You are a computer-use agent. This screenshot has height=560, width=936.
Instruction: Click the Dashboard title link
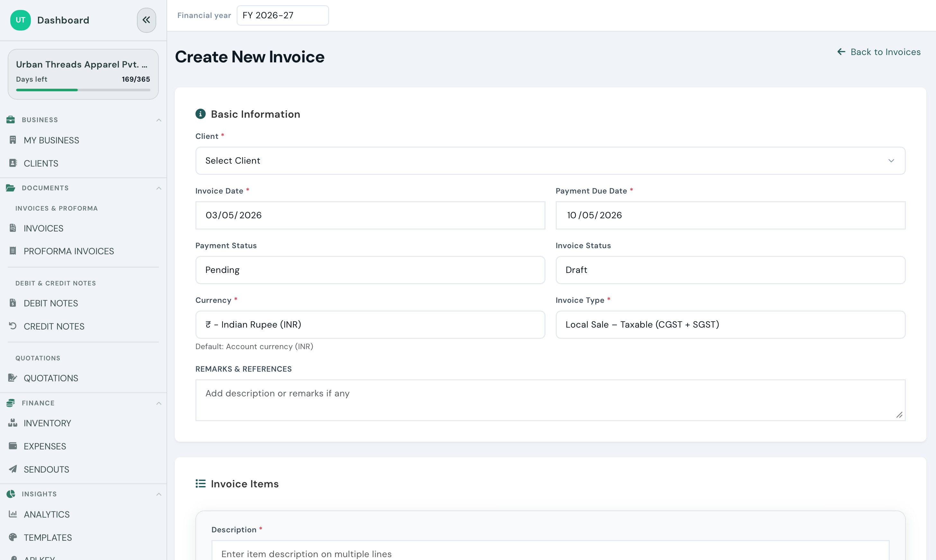click(63, 20)
